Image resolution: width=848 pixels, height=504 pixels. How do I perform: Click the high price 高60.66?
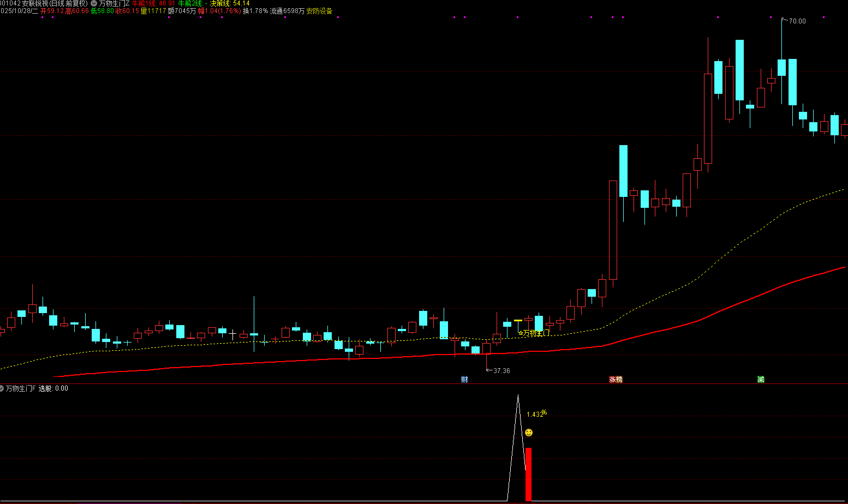[x=77, y=11]
